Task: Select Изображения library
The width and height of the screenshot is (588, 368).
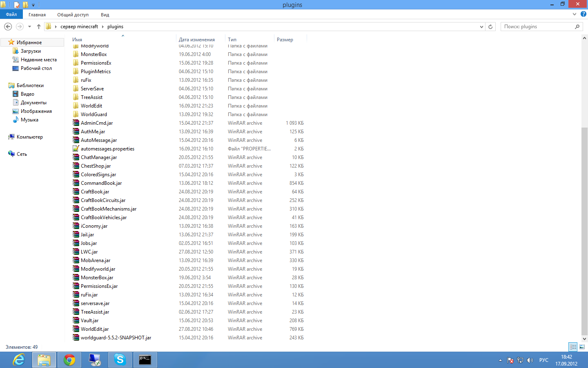Action: tap(36, 111)
